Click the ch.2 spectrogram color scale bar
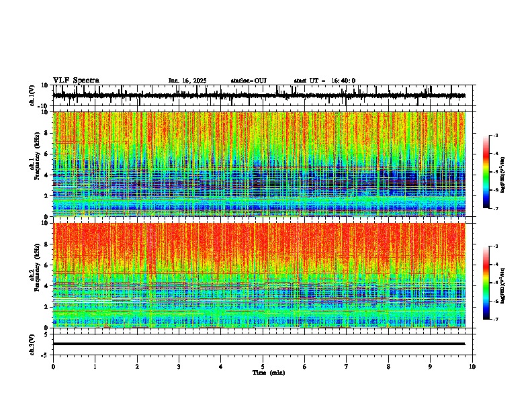 [486, 283]
